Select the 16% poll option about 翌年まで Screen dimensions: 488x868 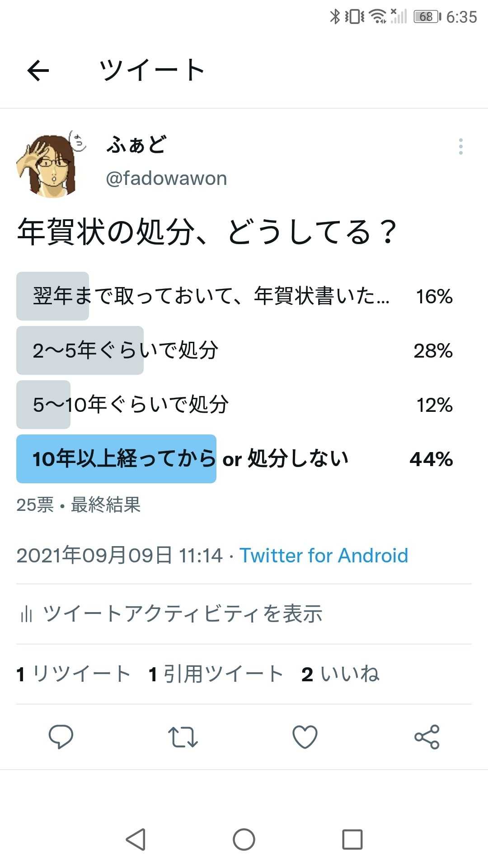(235, 296)
